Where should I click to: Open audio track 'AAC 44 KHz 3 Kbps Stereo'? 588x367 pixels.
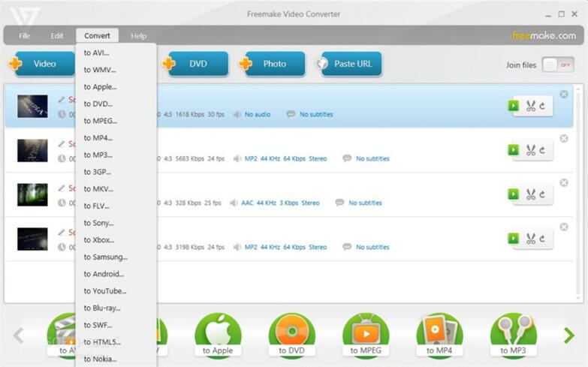281,203
